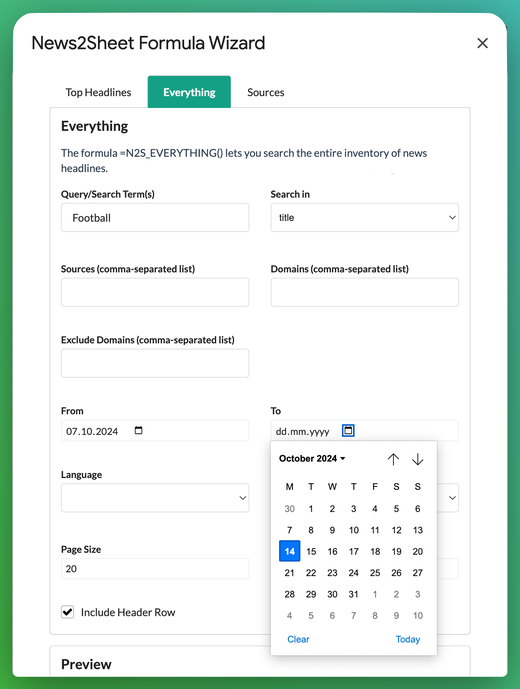Select September 30 in the calendar
Screen dimensions: 520x689
(x=289, y=508)
